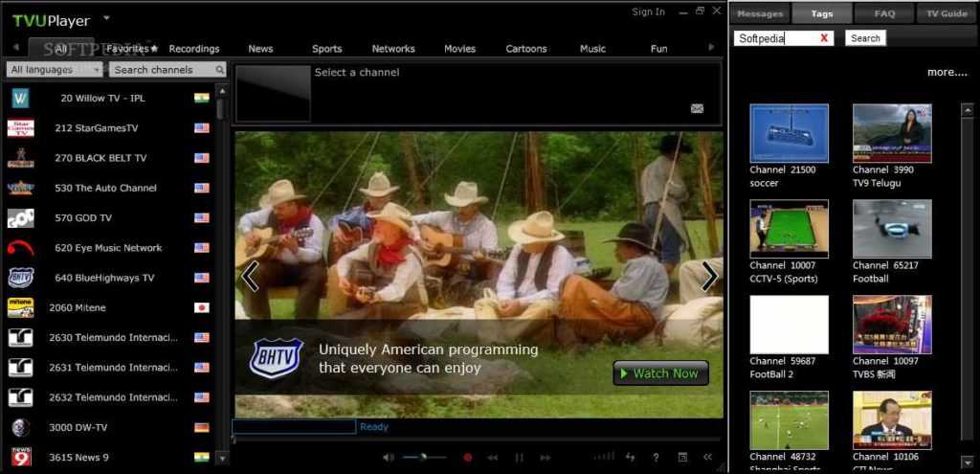Screen dimensions: 980x474
Task: Mute audio with the speaker icon
Action: [x=388, y=458]
